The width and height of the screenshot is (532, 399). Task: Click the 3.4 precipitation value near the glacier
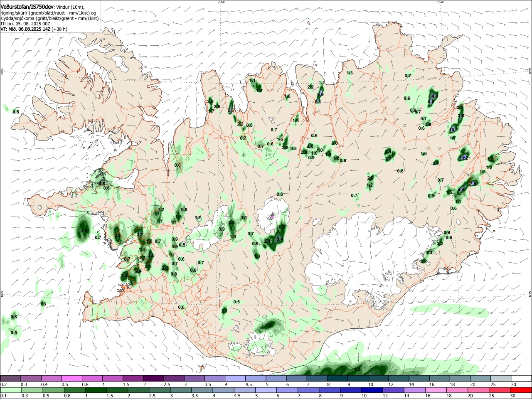click(279, 239)
